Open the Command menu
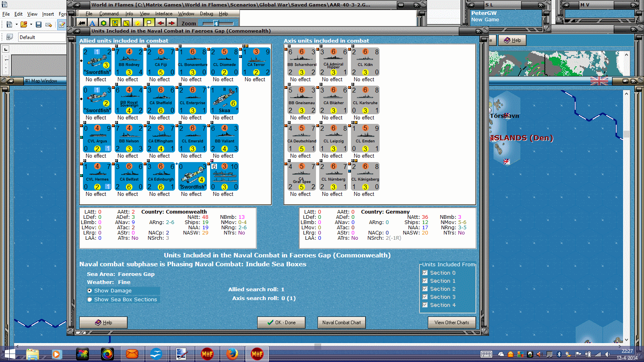The height and width of the screenshot is (362, 644). (109, 14)
